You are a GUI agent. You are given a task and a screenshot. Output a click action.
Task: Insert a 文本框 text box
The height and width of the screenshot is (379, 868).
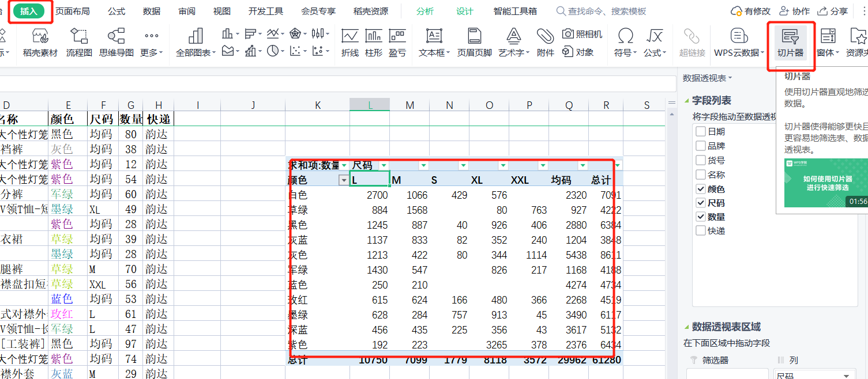coord(434,43)
